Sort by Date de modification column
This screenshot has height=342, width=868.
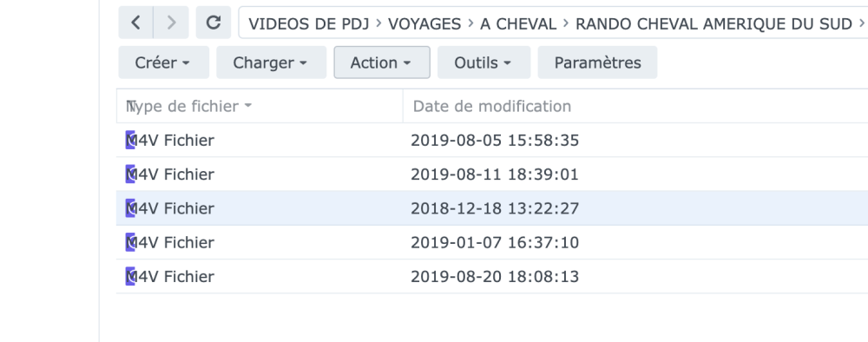coord(635,106)
